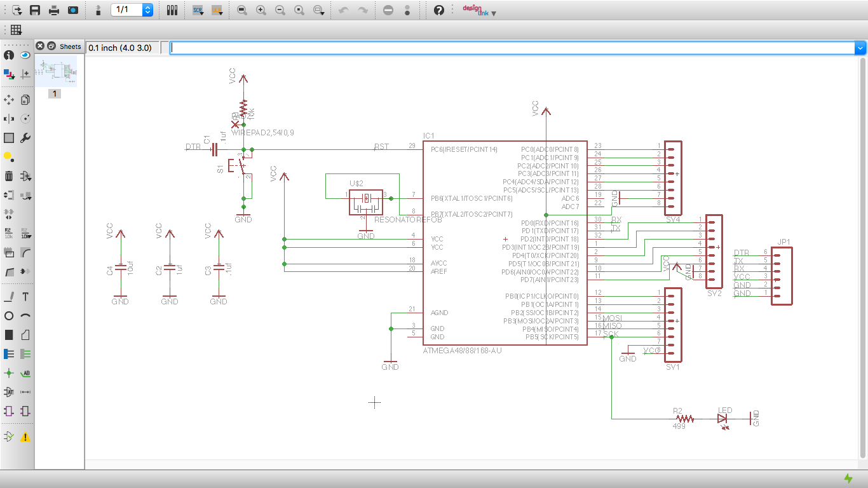
Task: Select the Polygon tool
Action: point(25,335)
